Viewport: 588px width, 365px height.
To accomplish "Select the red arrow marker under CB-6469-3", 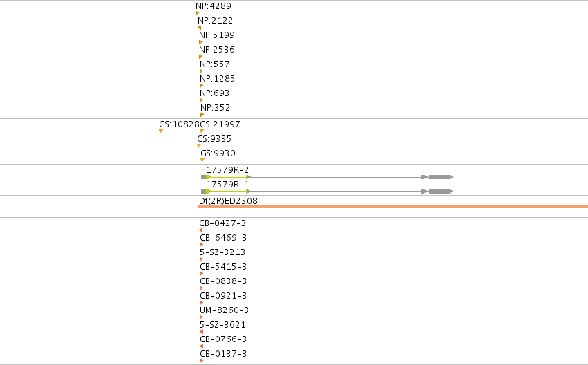I will coord(201,245).
